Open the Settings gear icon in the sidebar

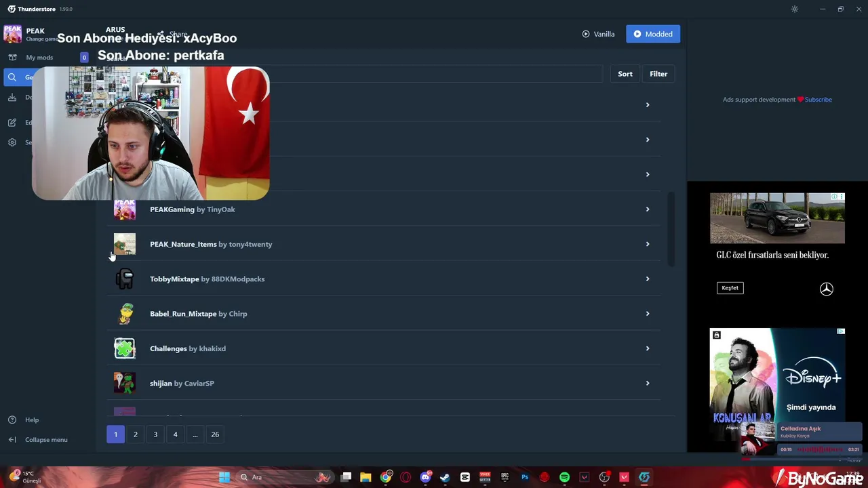coord(12,142)
